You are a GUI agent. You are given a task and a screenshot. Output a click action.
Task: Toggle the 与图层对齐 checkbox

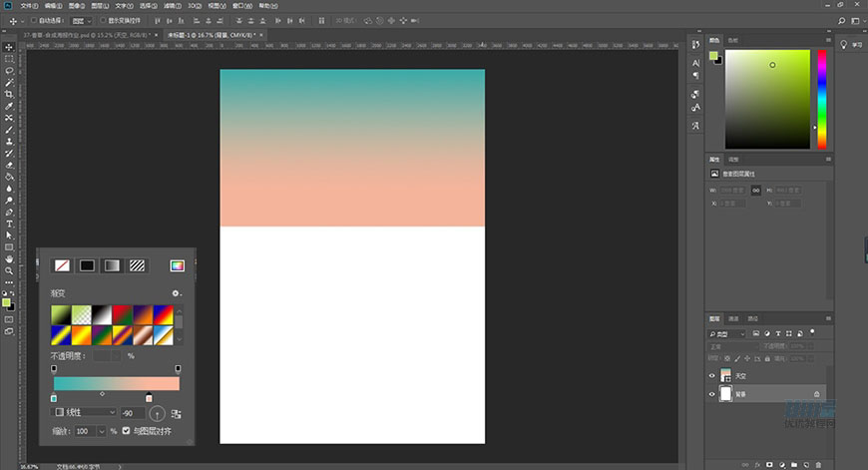(126, 431)
